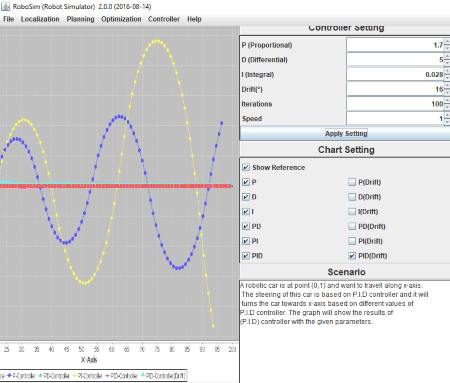The width and height of the screenshot is (450, 383).
Task: Uncheck the I controller checkbox
Action: (x=246, y=211)
